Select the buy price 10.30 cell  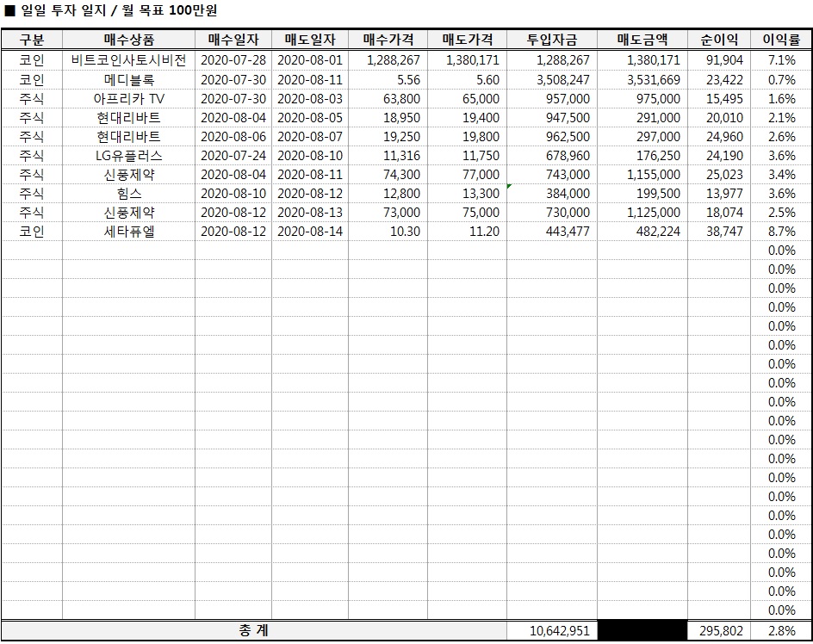[x=388, y=232]
